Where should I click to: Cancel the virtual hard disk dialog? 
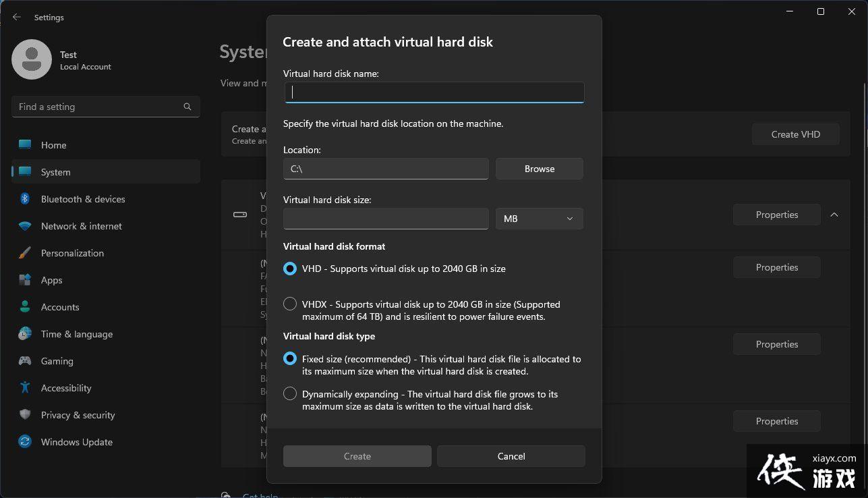point(511,455)
